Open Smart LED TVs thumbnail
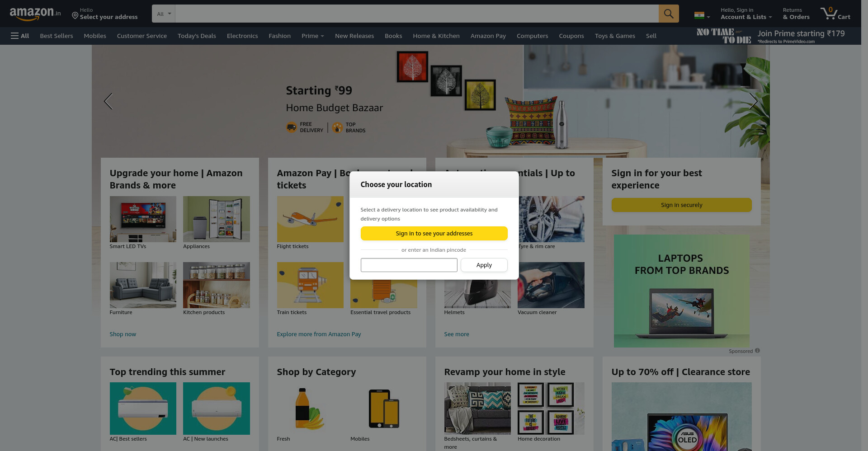868x451 pixels. [143, 219]
